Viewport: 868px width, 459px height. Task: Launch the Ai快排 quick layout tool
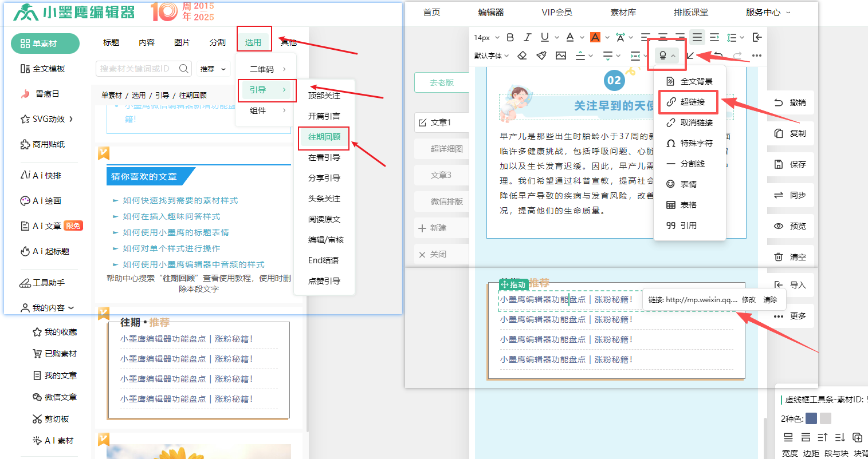[x=41, y=176]
